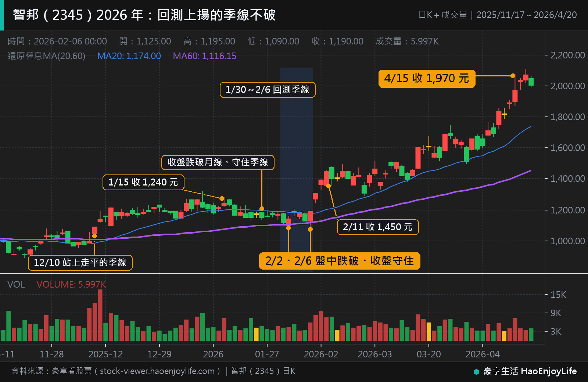Click the 12-29 date axis label
The height and width of the screenshot is (382, 588).
coord(159,354)
